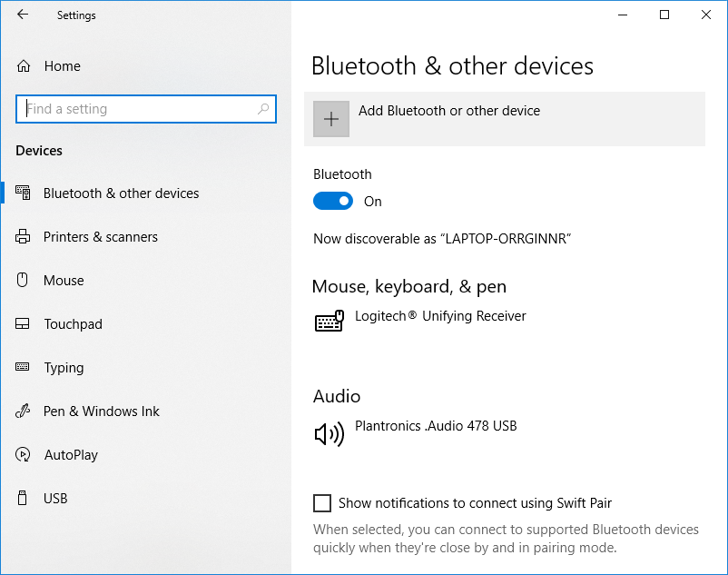728x575 pixels.
Task: Select Bluetooth & other devices in sidebar
Action: [x=121, y=193]
